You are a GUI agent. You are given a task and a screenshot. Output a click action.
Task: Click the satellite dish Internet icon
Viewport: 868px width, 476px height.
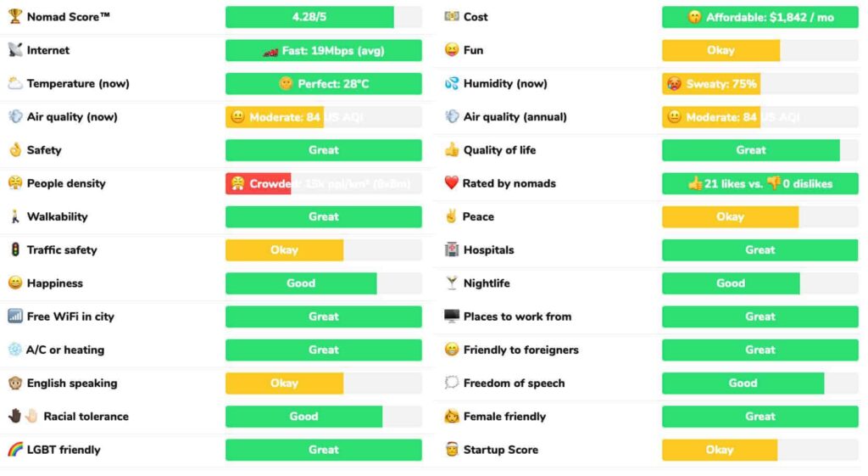tap(15, 50)
